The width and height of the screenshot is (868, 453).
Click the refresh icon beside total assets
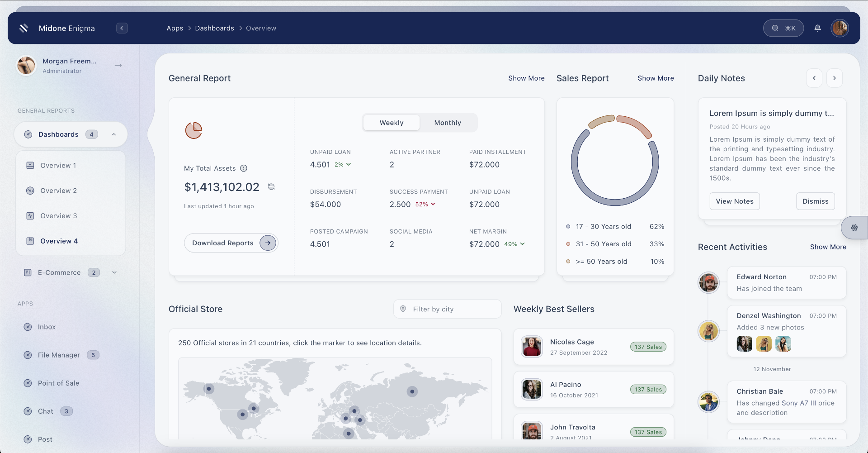pos(271,186)
